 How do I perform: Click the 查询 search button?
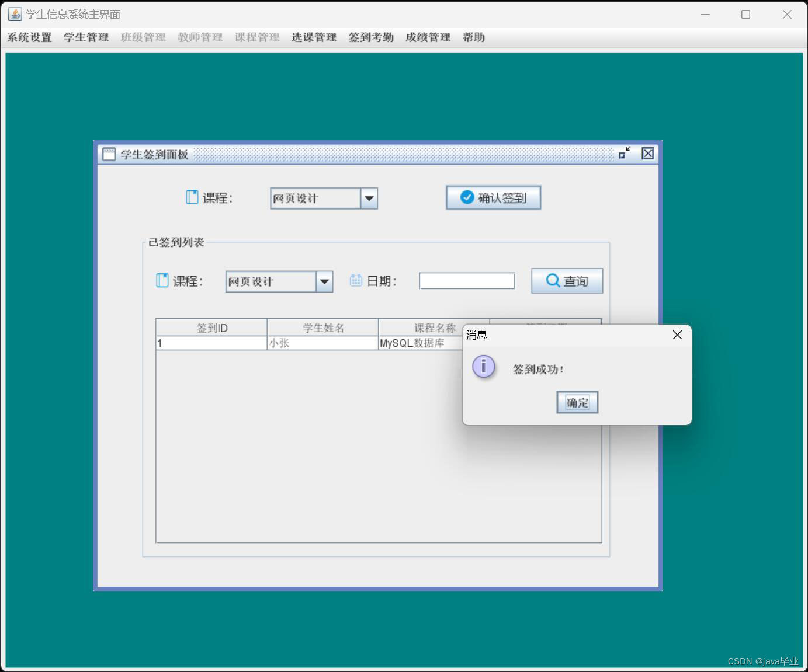[x=567, y=281]
